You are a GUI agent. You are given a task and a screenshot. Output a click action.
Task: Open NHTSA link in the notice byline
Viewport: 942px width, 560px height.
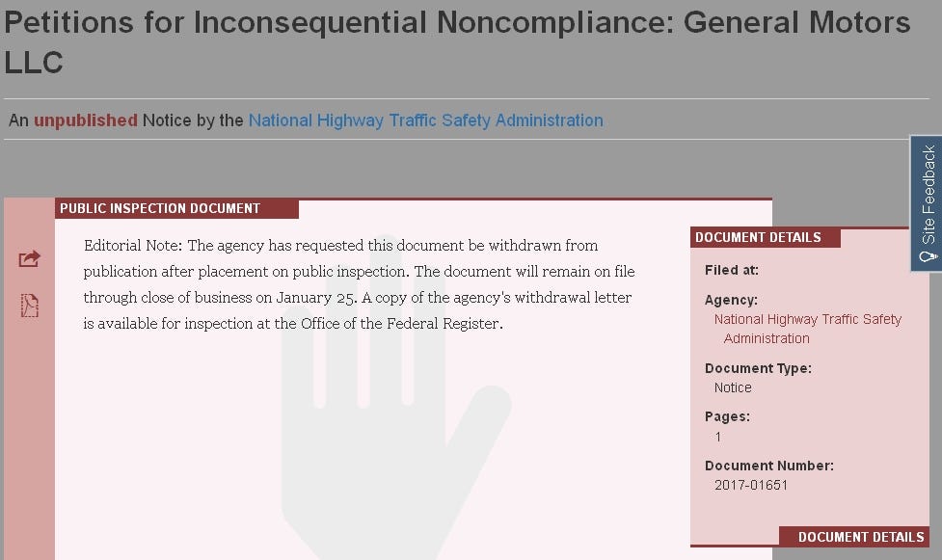[x=425, y=120]
